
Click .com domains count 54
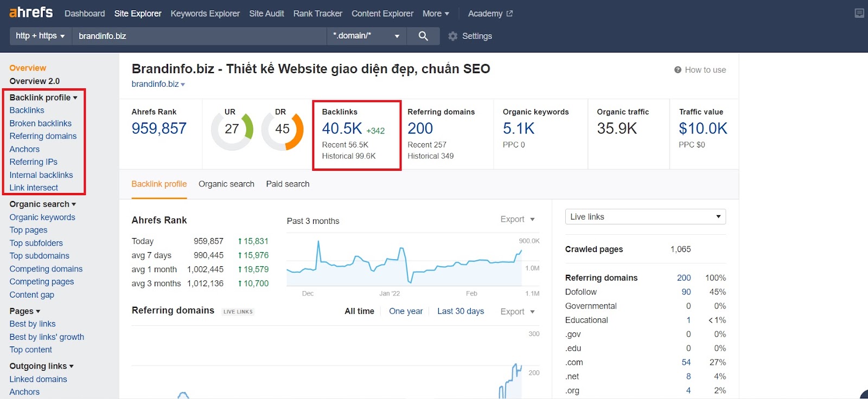pyautogui.click(x=686, y=362)
